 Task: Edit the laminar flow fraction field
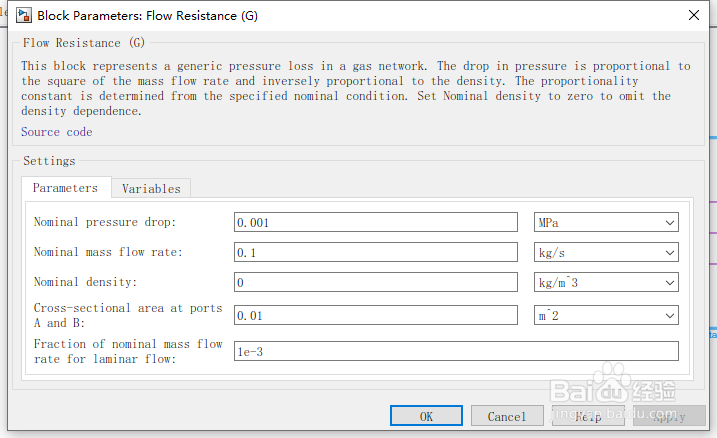pyautogui.click(x=456, y=351)
